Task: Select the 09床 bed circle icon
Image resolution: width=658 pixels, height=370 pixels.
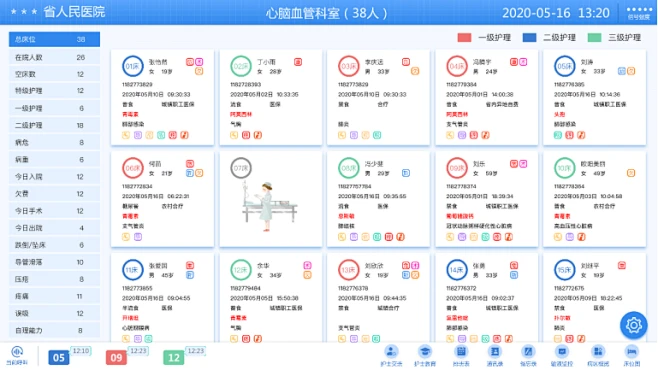Action: pyautogui.click(x=457, y=168)
